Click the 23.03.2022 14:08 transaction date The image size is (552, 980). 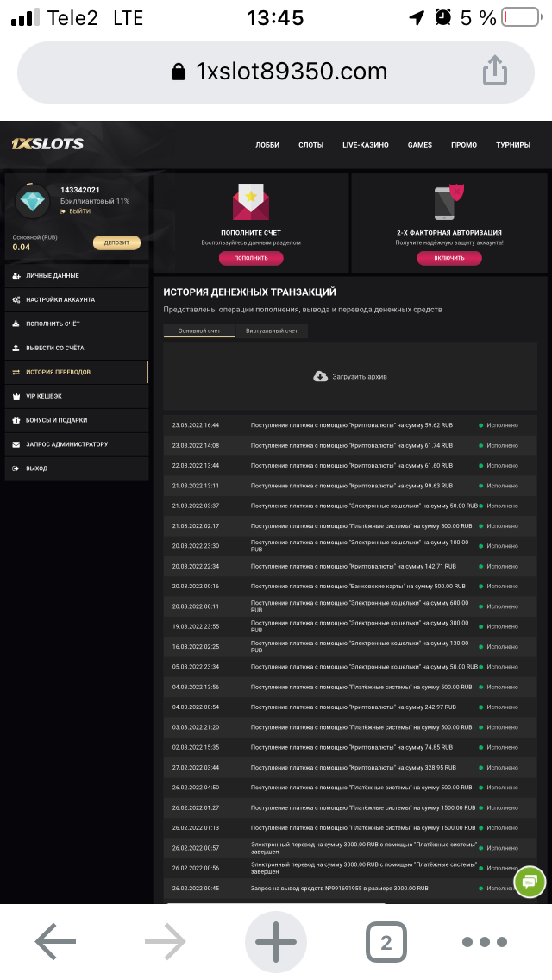[x=196, y=446]
